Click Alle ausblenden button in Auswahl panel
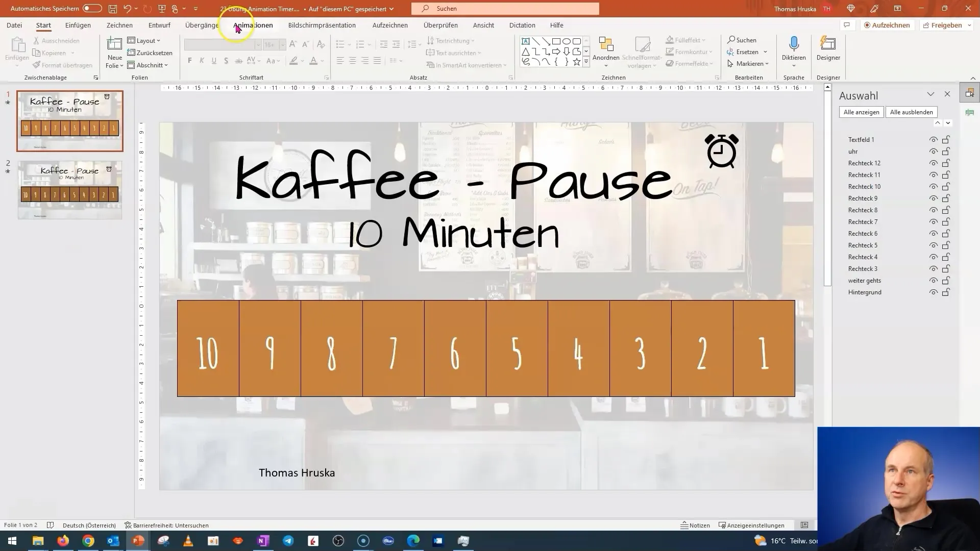The height and width of the screenshot is (551, 980). (x=911, y=112)
